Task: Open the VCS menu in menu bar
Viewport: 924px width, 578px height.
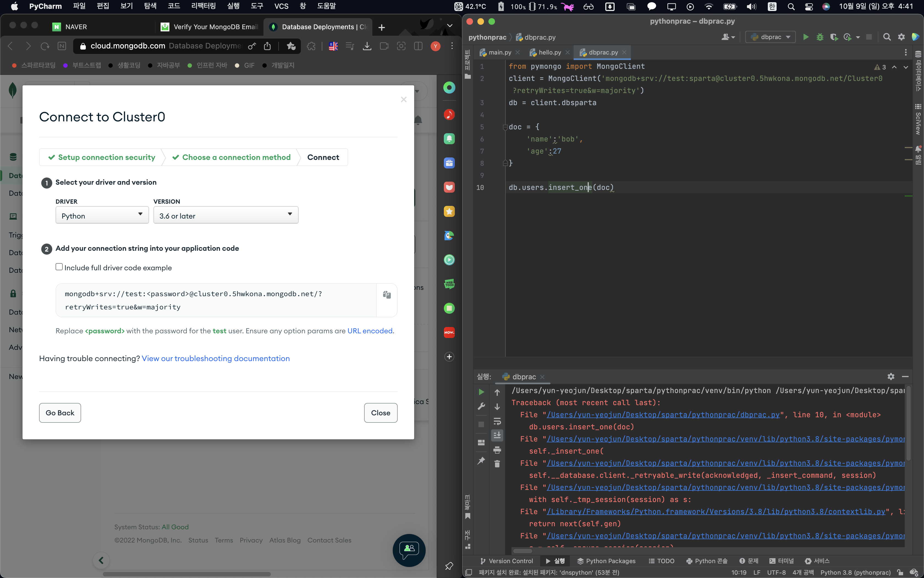Action: [281, 7]
